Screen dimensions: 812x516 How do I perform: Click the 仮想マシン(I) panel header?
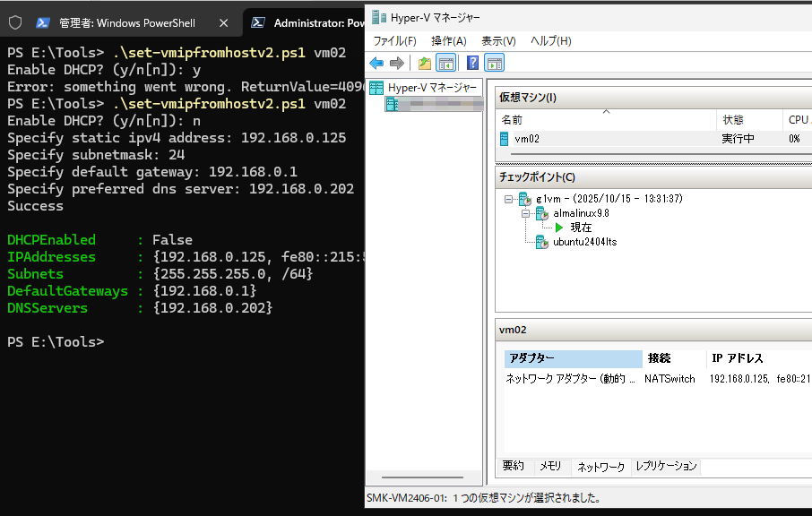click(653, 98)
